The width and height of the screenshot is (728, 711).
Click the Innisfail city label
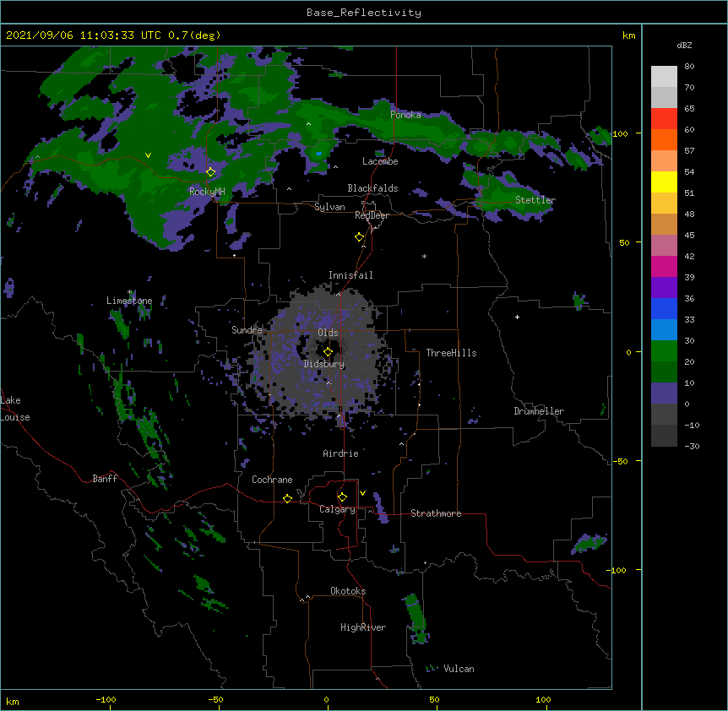click(x=350, y=275)
